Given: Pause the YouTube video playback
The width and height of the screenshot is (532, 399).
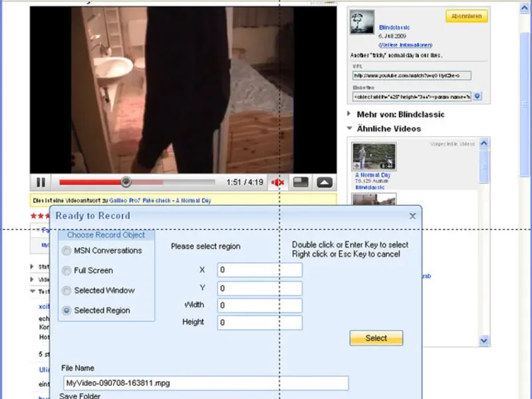Looking at the screenshot, I should (x=41, y=182).
